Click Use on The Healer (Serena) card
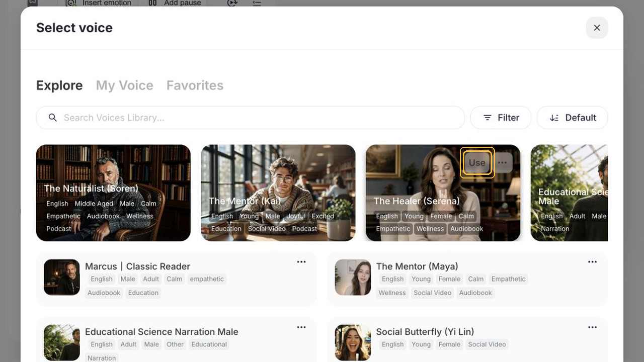644x362 pixels. [477, 162]
